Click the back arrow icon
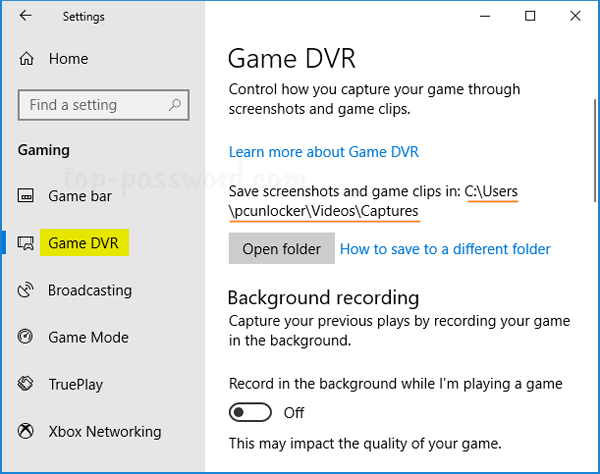This screenshot has height=474, width=600. click(25, 16)
